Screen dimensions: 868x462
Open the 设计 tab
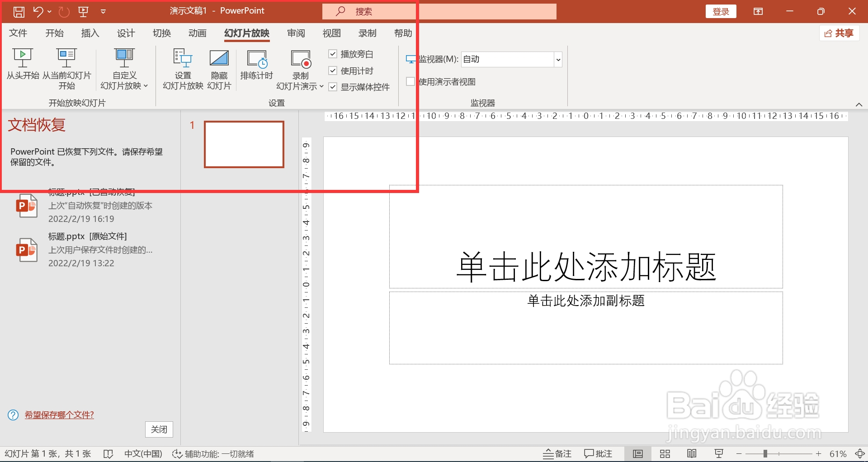(126, 33)
